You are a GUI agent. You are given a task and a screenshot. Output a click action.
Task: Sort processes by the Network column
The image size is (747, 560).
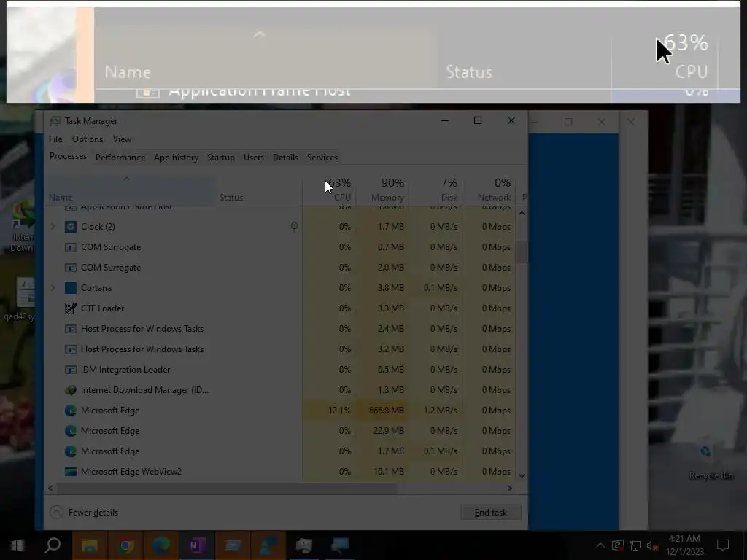pos(489,190)
